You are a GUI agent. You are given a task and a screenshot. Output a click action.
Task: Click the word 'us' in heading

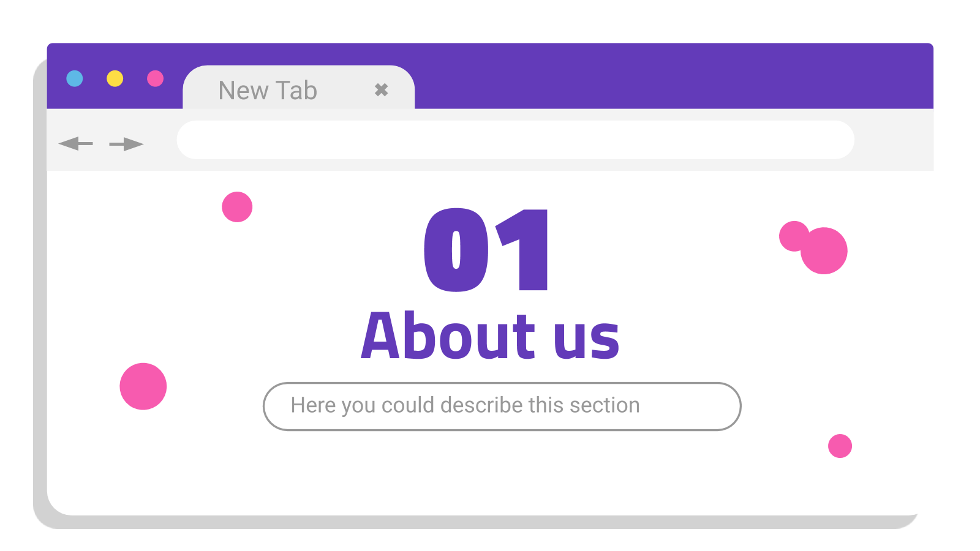[x=586, y=340]
